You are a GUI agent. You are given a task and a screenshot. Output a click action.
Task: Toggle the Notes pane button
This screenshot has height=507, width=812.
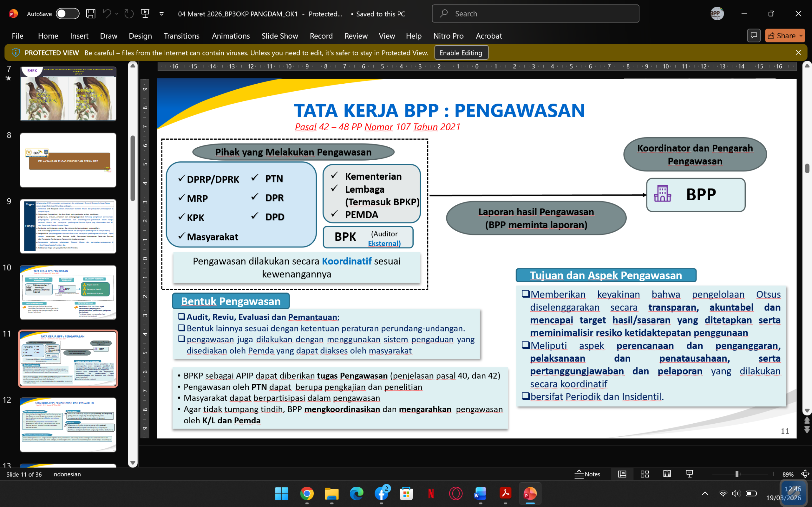tap(587, 474)
